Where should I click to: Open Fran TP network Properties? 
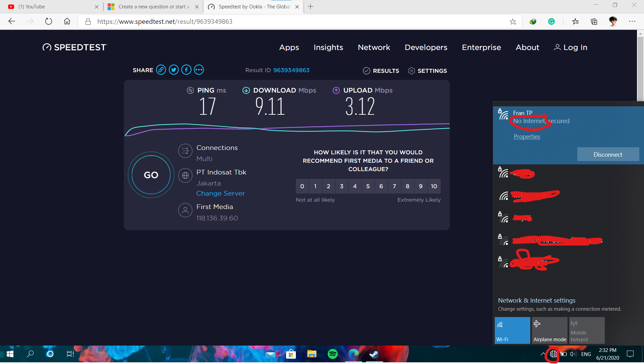[527, 137]
